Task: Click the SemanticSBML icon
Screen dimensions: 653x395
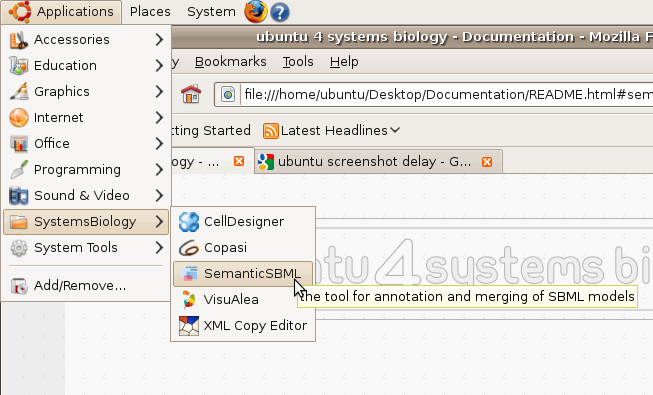Action: tap(189, 274)
